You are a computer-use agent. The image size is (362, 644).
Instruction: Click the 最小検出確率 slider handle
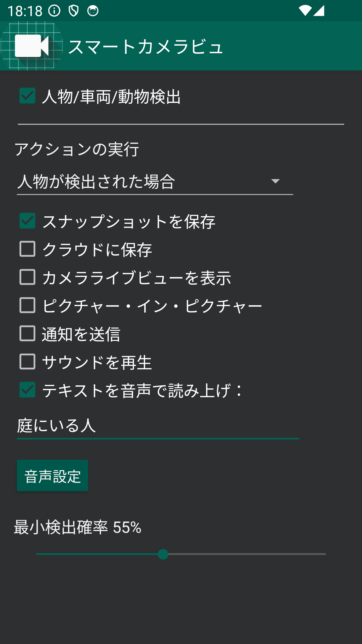163,554
